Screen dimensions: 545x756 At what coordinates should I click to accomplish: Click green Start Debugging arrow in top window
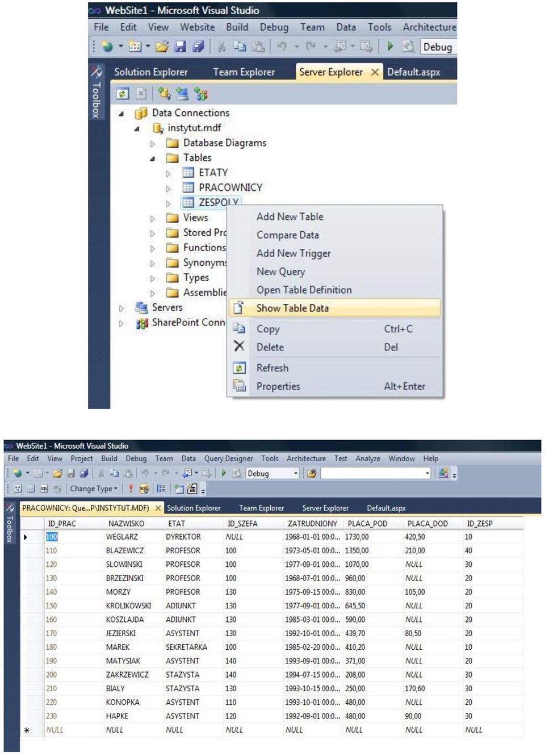click(390, 47)
